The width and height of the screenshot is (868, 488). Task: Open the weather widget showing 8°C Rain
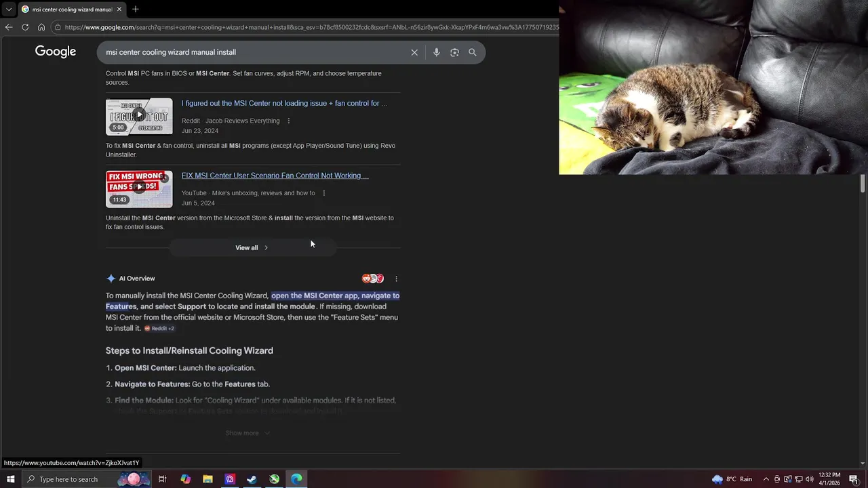tap(732, 479)
